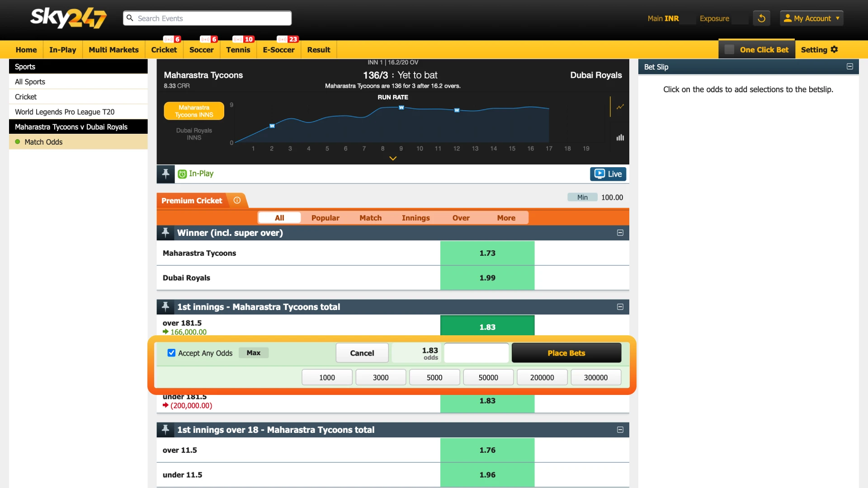Pin the In-Play section
This screenshot has width=868, height=488.
pos(165,174)
